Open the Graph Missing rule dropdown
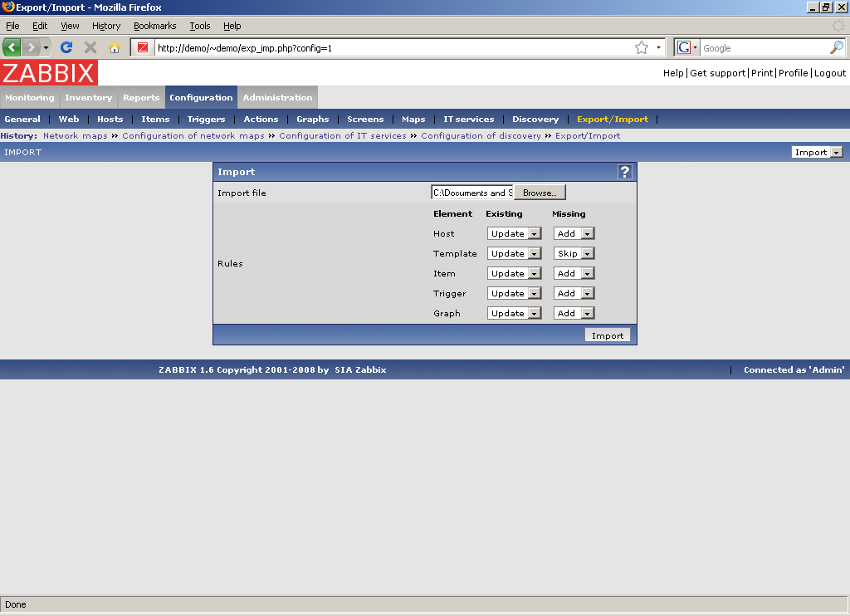The height and width of the screenshot is (616, 850). coord(574,314)
